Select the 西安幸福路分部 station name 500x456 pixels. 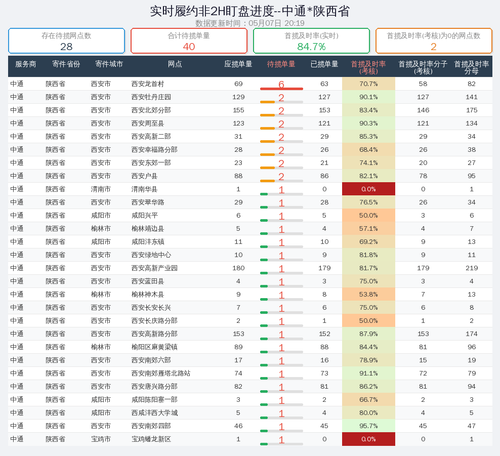154,150
